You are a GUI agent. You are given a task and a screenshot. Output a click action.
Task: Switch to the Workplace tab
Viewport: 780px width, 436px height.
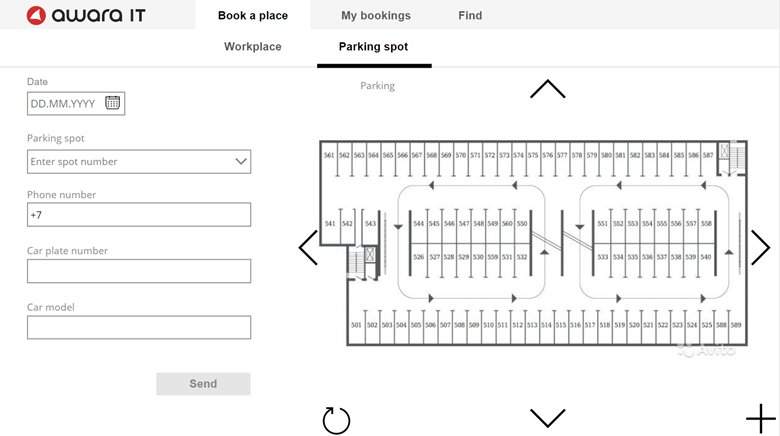(253, 46)
